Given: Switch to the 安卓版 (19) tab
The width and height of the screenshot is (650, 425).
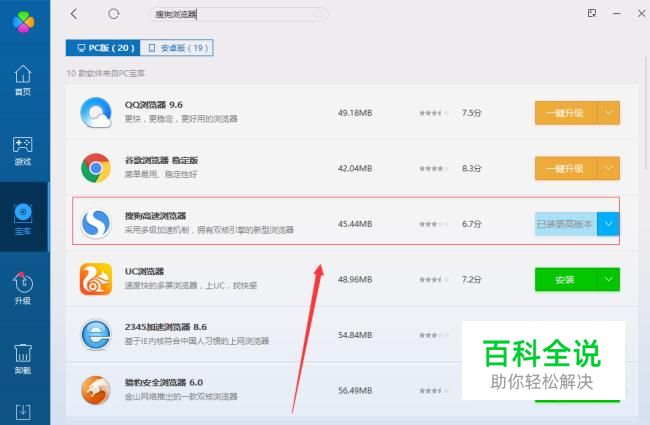Looking at the screenshot, I should point(177,48).
